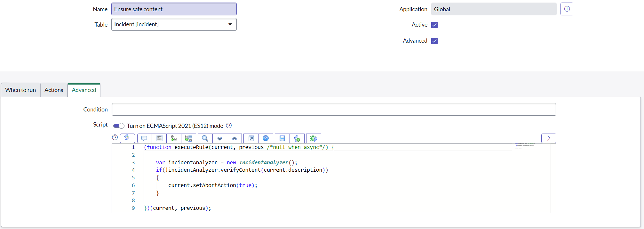
Task: Click the Replace icon in editor toolbar
Action: [x=174, y=138]
